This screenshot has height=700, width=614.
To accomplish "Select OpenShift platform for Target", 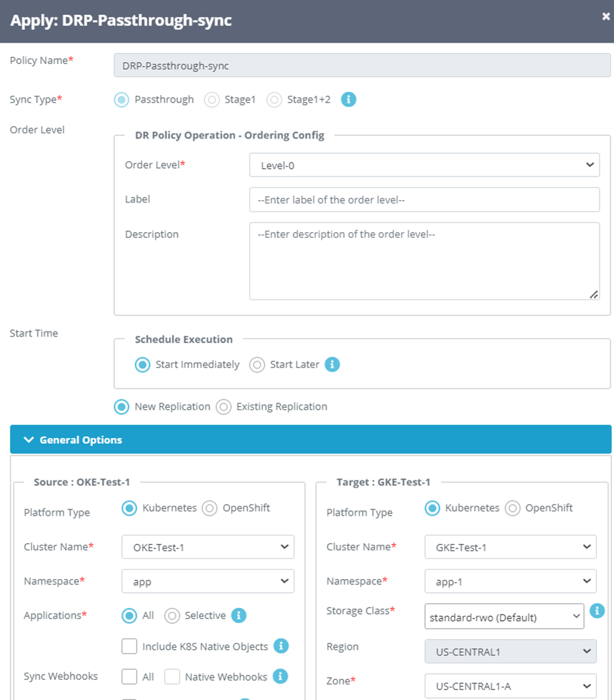I will [x=513, y=508].
